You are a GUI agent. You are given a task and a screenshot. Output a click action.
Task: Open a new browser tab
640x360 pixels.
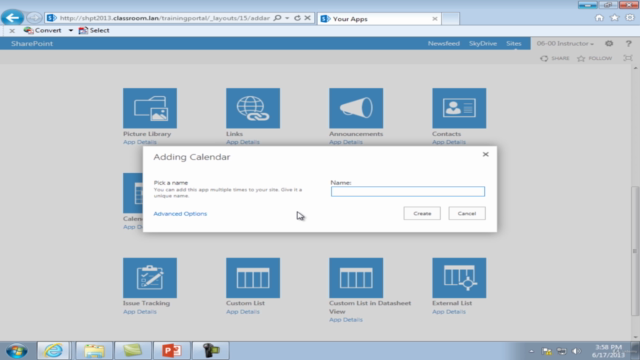point(451,19)
